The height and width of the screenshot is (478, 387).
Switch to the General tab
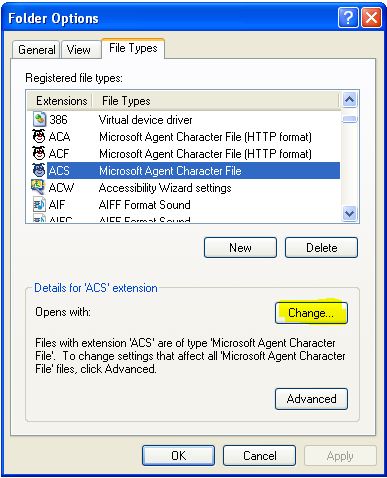(x=36, y=50)
